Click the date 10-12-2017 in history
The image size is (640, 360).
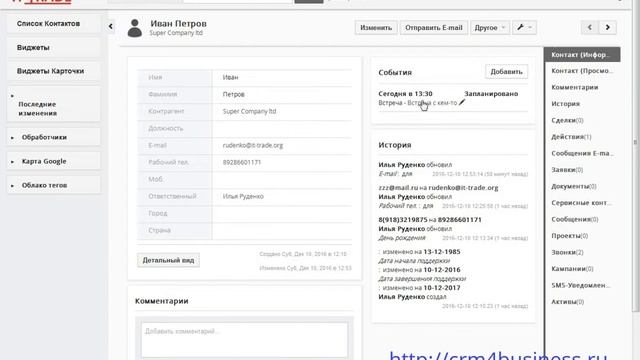[x=442, y=288]
